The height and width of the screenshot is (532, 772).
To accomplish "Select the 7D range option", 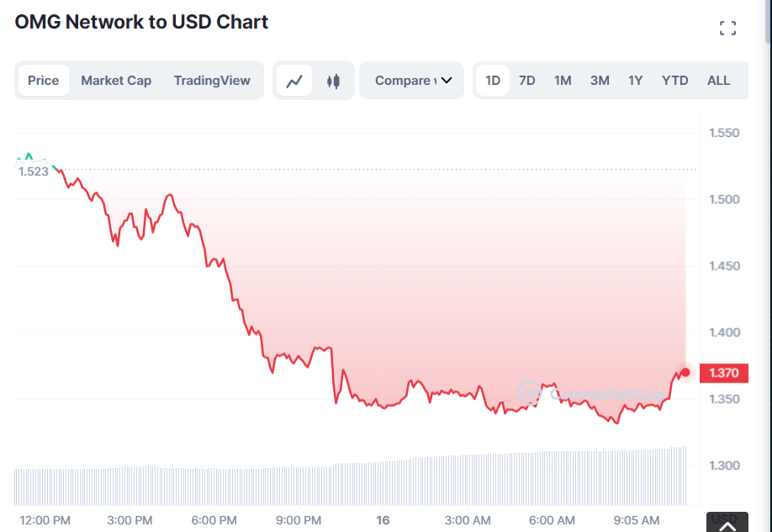I will pyautogui.click(x=527, y=80).
